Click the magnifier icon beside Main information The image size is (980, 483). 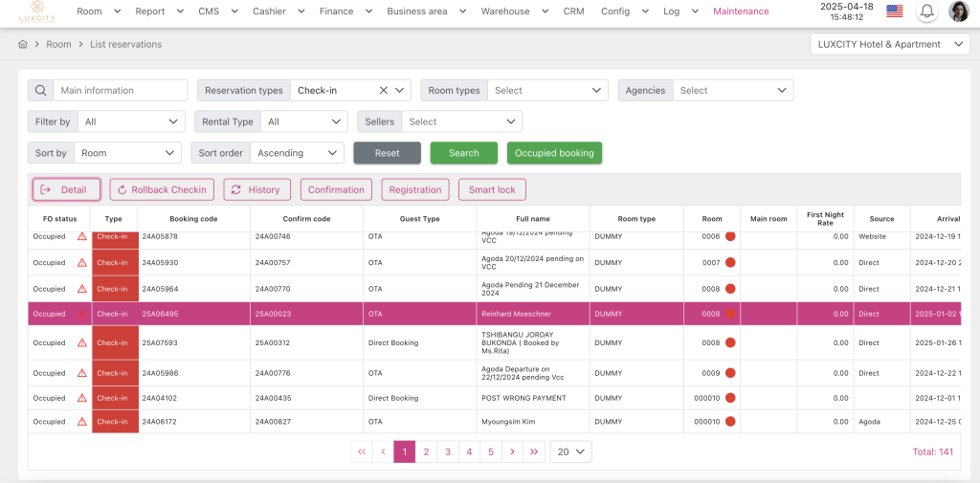(x=40, y=90)
